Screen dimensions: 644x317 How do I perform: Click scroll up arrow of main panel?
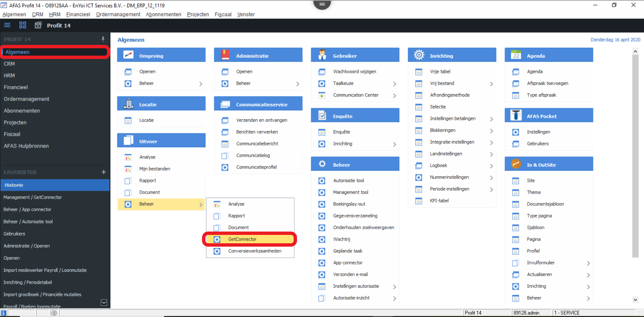point(635,51)
